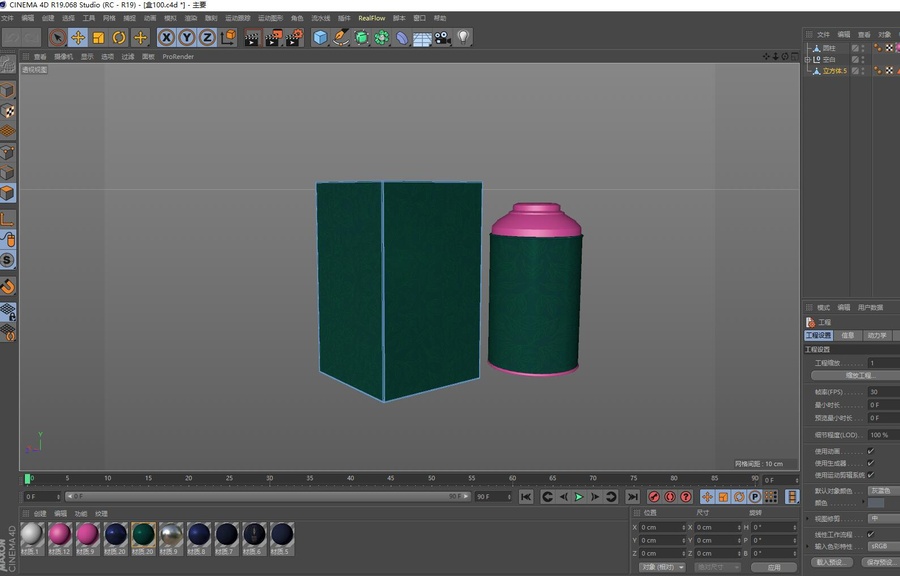Select the Live Selection arrow tool

tap(57, 38)
